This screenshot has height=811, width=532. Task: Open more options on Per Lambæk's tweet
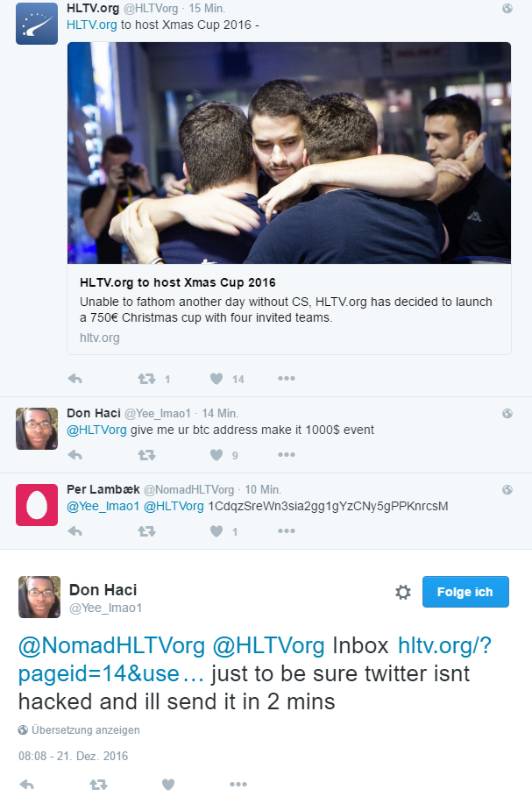(x=287, y=530)
